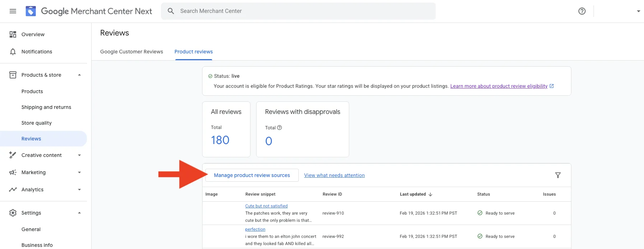Click the Review ID column header
The height and width of the screenshot is (249, 644).
[332, 194]
